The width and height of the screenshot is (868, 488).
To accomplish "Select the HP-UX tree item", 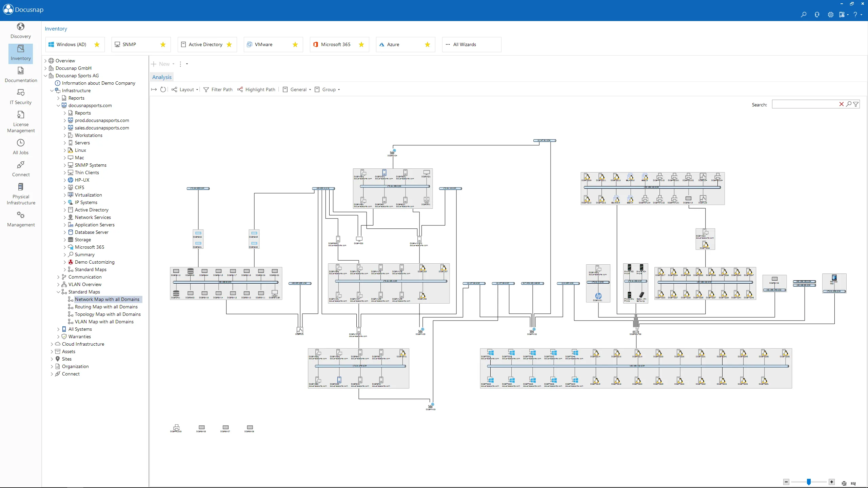I will (x=82, y=180).
